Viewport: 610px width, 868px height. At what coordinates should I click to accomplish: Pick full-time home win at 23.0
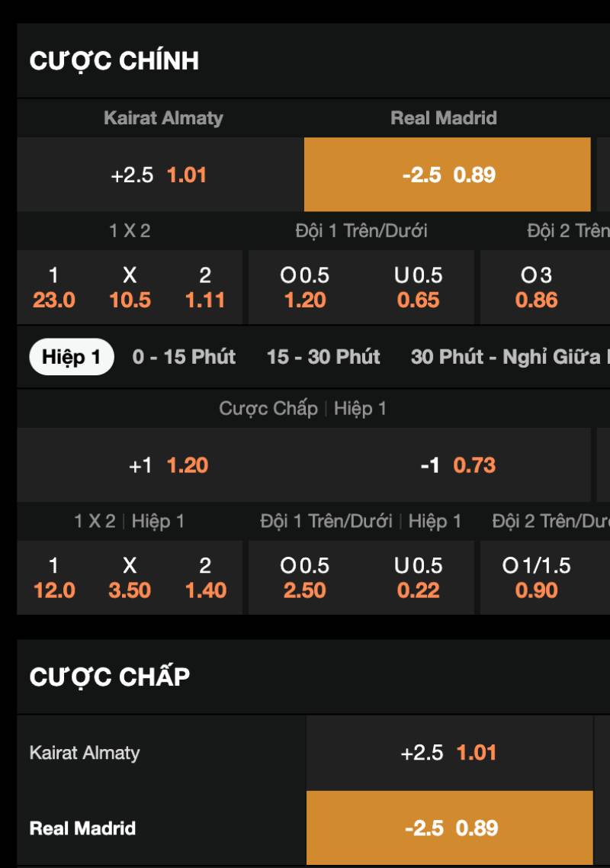(x=54, y=288)
